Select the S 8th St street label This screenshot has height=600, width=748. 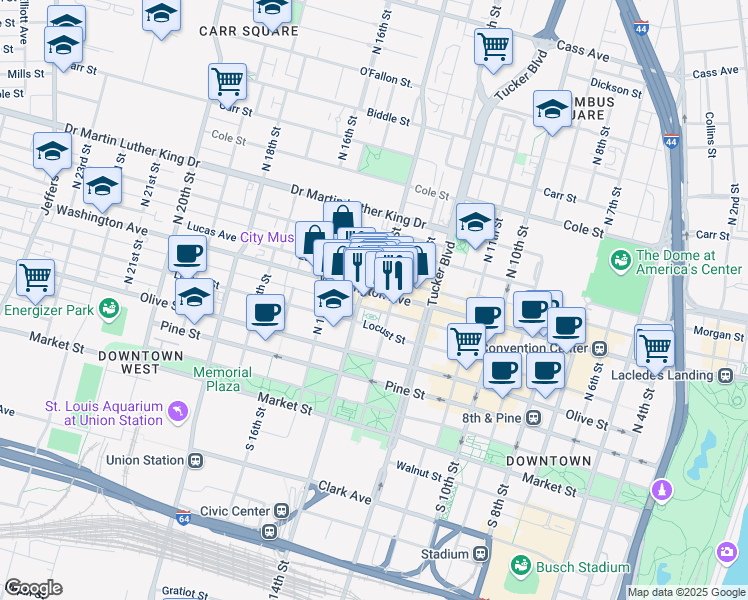(x=496, y=506)
